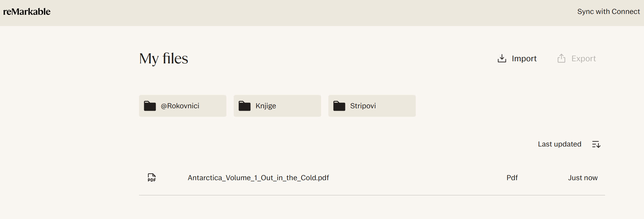Open the Knjige folder

[277, 106]
